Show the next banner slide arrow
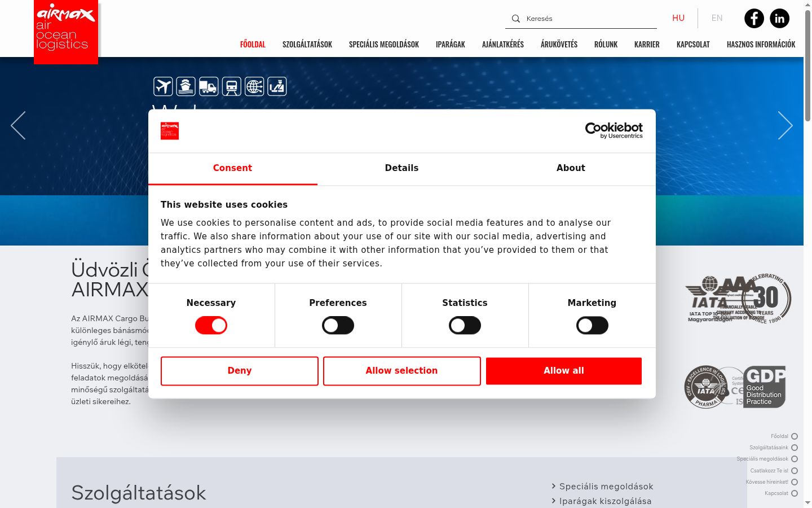The height and width of the screenshot is (508, 812). [x=785, y=125]
